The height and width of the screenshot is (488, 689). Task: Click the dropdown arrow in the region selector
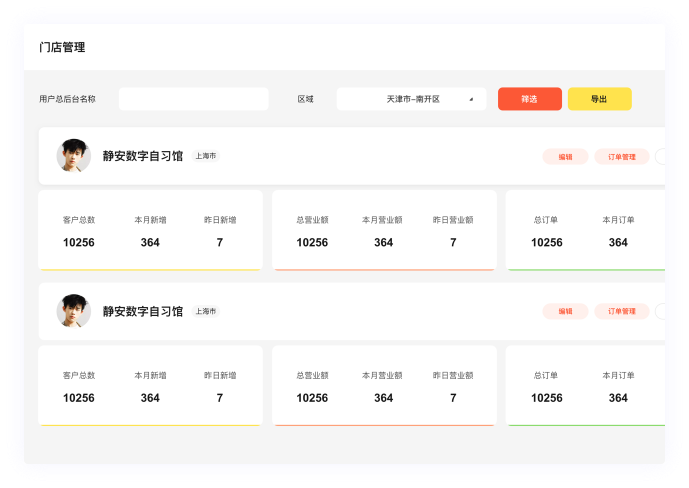(471, 99)
